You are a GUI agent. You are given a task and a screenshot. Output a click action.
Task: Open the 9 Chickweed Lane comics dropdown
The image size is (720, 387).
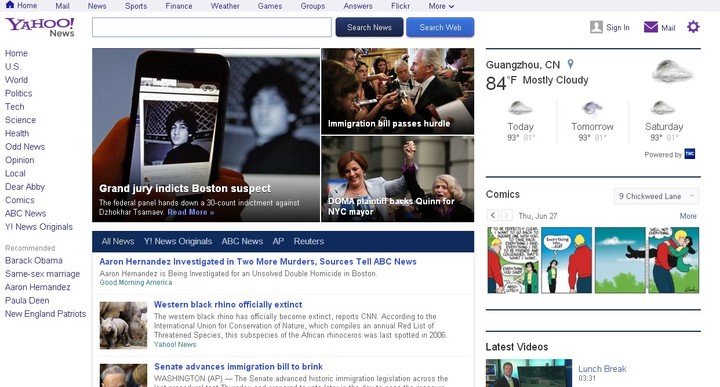click(x=656, y=196)
